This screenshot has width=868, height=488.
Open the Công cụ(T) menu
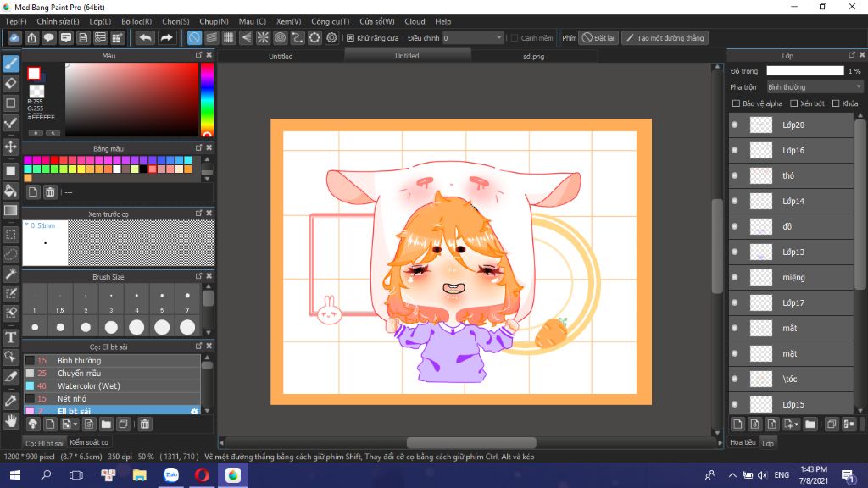330,21
